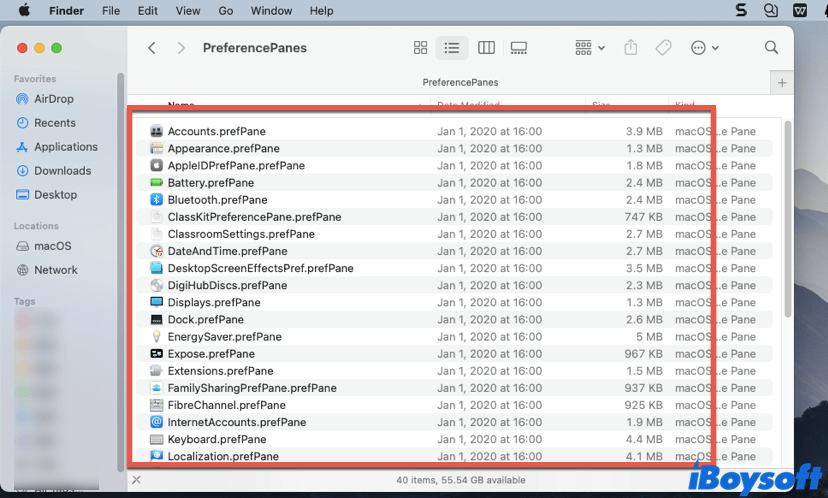The image size is (828, 498).
Task: Click the Battery.prefPane green icon
Action: [x=156, y=183]
